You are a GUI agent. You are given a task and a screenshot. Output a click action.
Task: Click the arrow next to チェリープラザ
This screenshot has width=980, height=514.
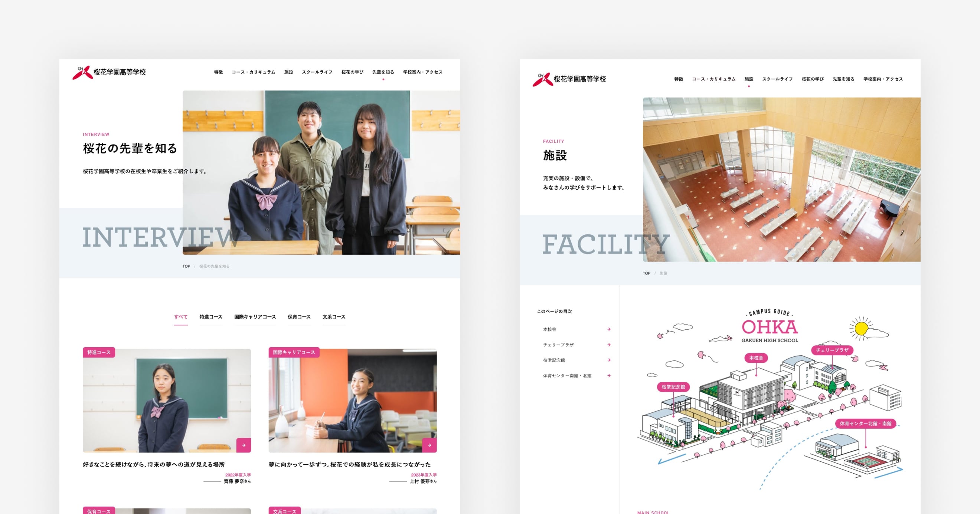pos(609,345)
